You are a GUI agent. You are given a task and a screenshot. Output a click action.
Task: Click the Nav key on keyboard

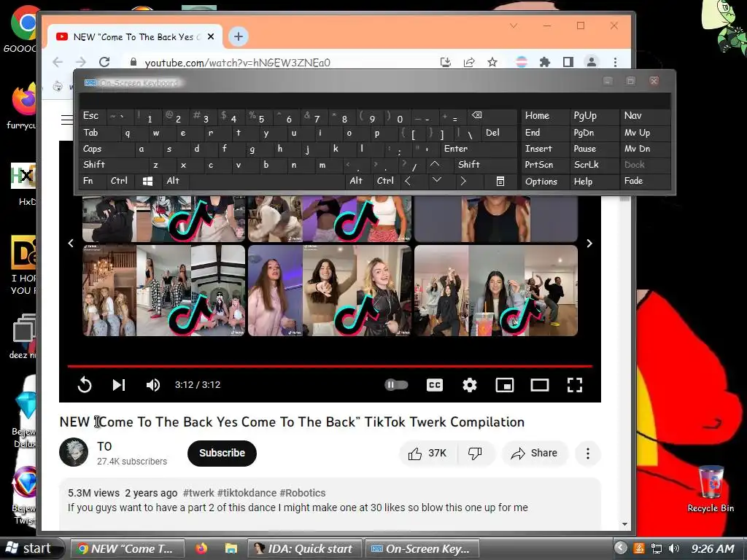click(x=645, y=116)
